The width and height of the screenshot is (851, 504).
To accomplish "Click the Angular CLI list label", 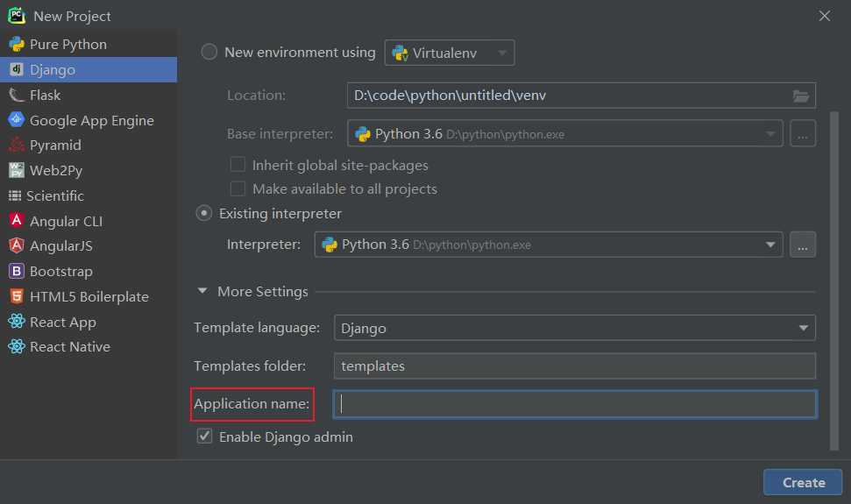I will tap(67, 222).
